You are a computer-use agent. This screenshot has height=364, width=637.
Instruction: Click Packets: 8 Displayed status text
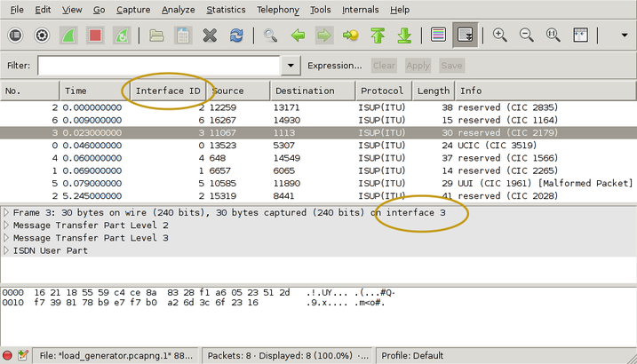[288, 355]
